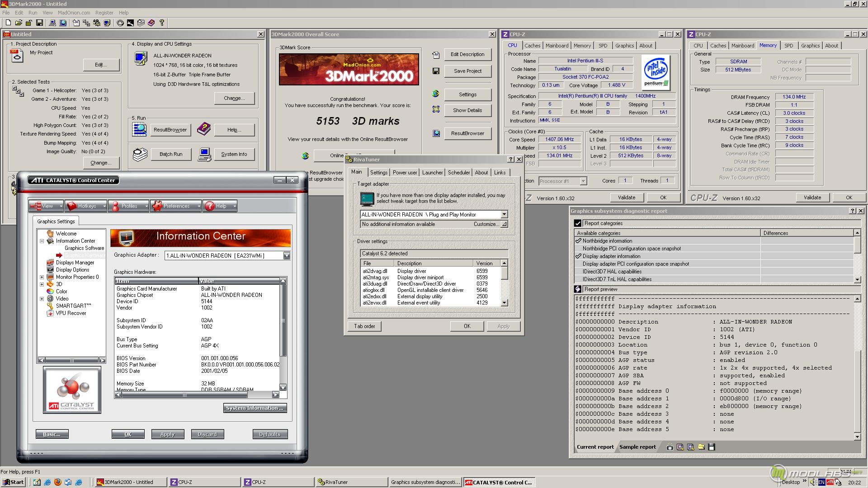Click Color wheel icon in Catalyst tree

50,291
